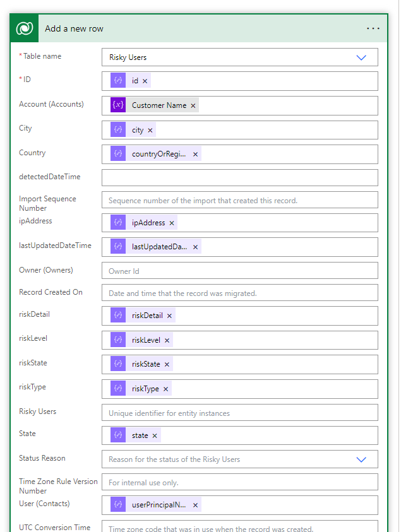Click the Dataverse icon in the header

pos(26,29)
